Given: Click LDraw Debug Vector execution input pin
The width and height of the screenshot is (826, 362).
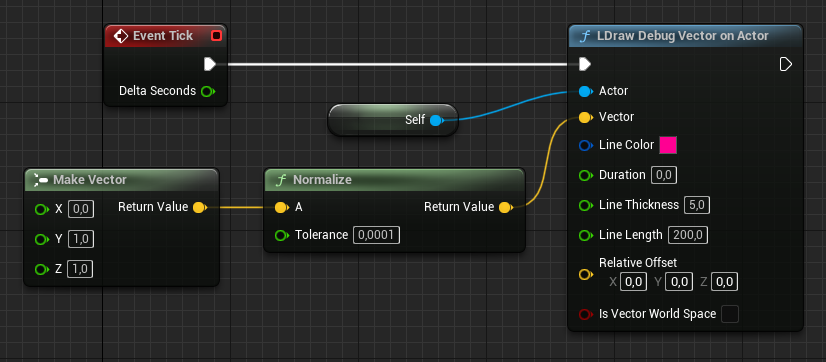Looking at the screenshot, I should click(x=584, y=64).
